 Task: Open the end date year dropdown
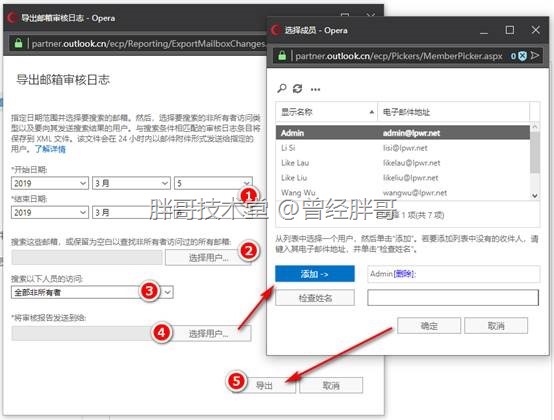(50, 212)
